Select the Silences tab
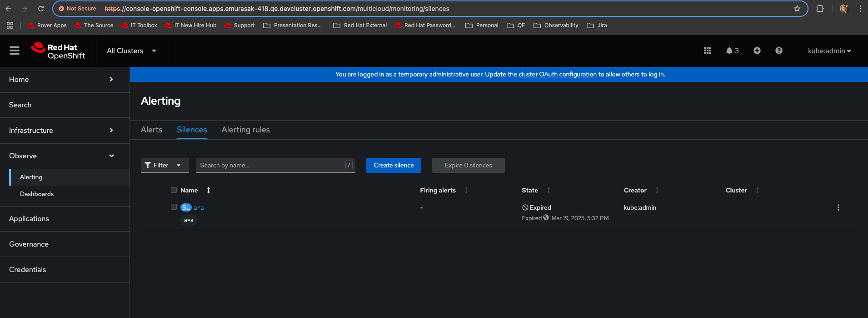This screenshot has width=868, height=318. point(192,130)
